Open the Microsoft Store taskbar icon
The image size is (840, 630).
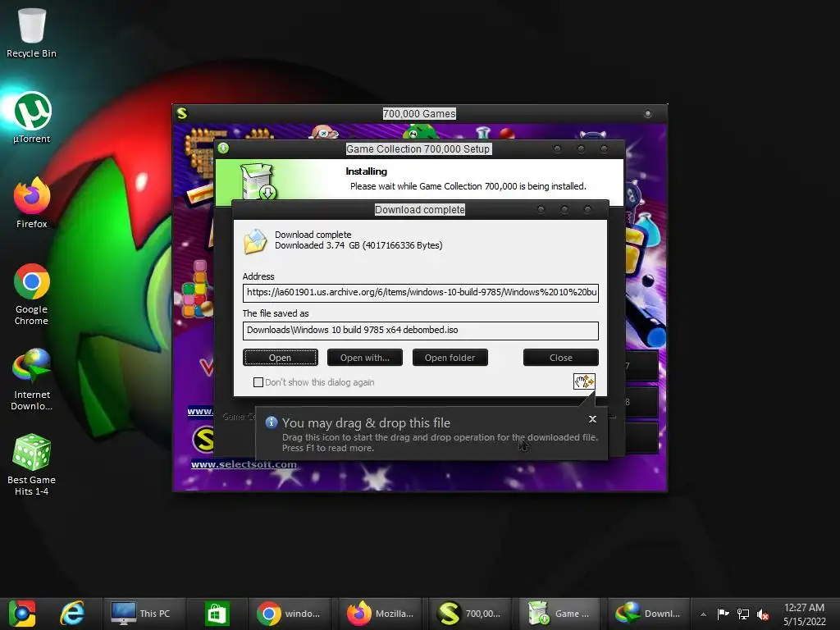tap(217, 614)
